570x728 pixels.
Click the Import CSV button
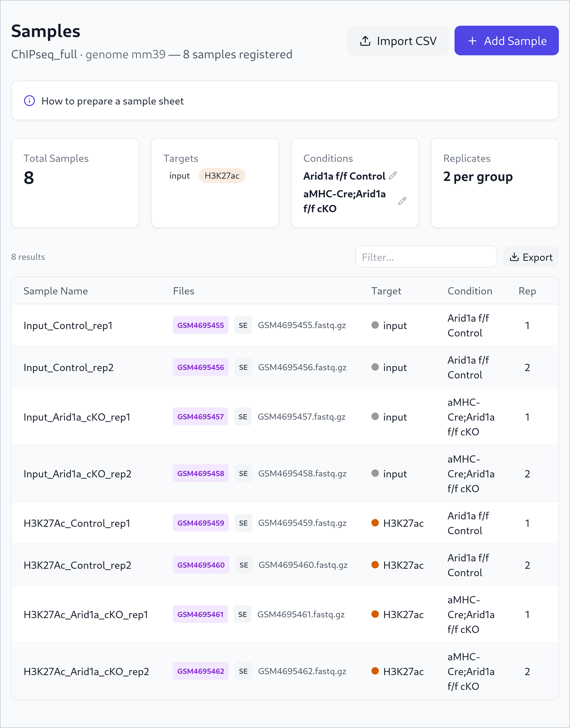click(398, 41)
